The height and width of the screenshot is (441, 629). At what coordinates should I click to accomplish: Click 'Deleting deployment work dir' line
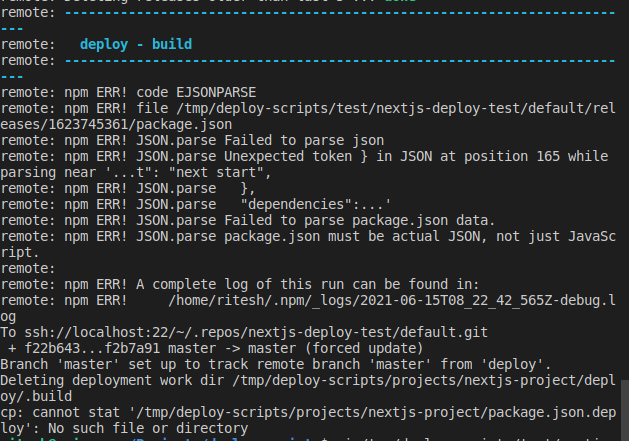click(308, 380)
